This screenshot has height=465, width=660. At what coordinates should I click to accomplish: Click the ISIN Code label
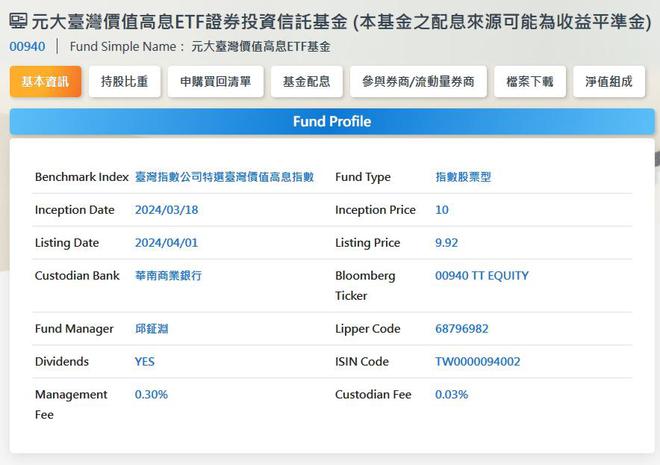pos(362,361)
